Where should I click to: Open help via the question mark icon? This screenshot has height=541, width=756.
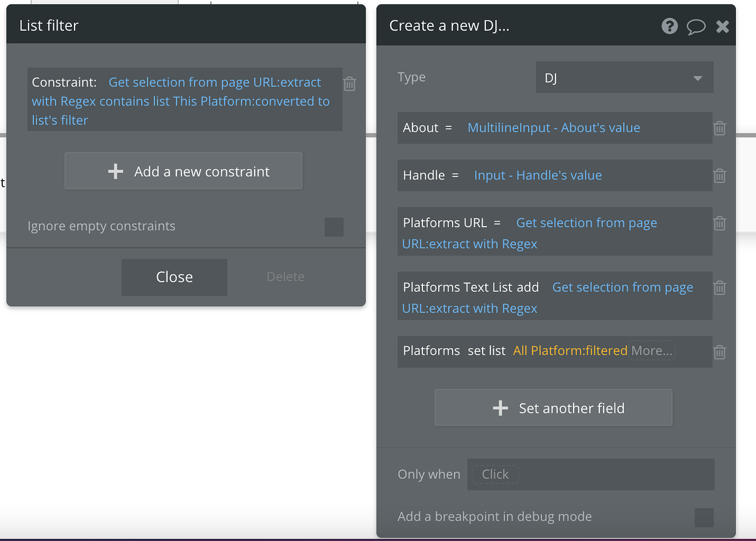click(669, 26)
